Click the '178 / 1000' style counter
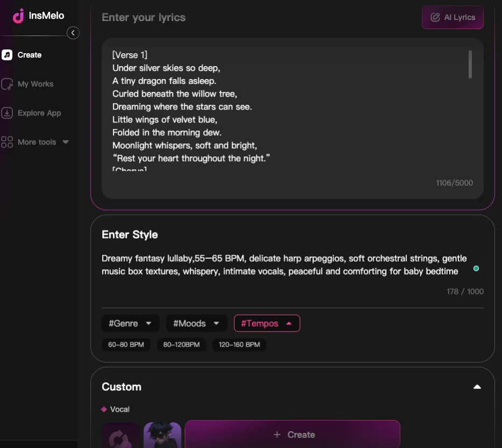Screen dimensions: 502x448 [465, 292]
